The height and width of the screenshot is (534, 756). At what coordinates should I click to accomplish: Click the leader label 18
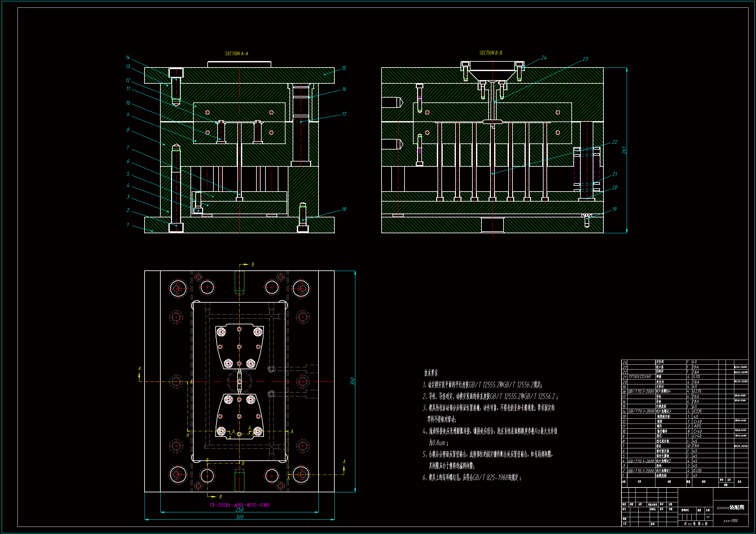pos(344,209)
